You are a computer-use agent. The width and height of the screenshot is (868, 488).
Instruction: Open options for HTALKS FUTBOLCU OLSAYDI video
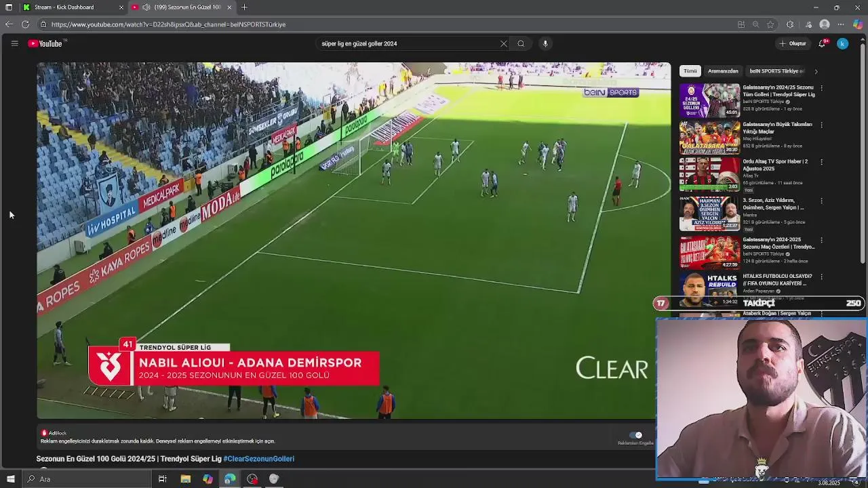821,277
